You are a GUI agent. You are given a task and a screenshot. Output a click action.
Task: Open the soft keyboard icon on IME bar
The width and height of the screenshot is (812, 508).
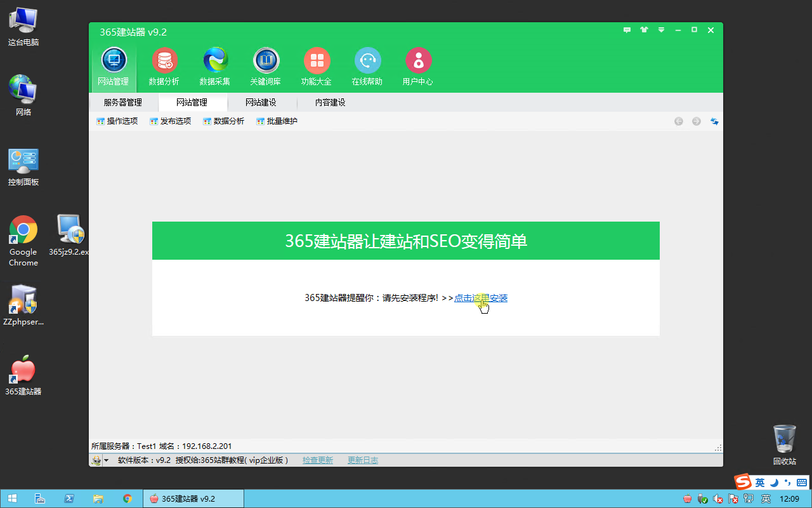(801, 483)
